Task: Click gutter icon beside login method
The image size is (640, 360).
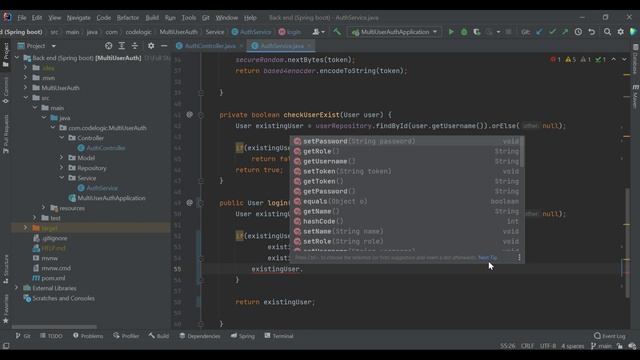Action: click(189, 202)
